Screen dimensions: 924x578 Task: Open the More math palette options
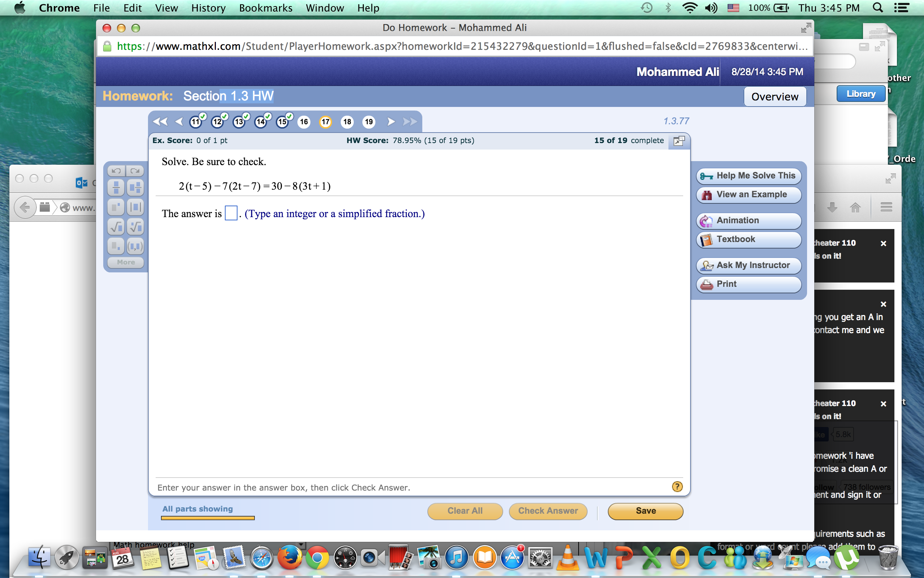coord(126,262)
